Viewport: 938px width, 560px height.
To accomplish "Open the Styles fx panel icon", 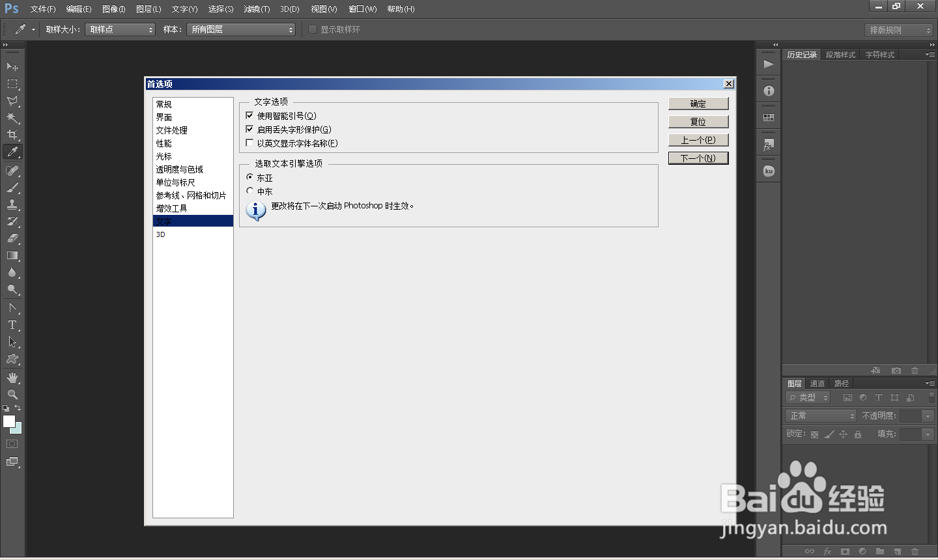I will pyautogui.click(x=769, y=145).
